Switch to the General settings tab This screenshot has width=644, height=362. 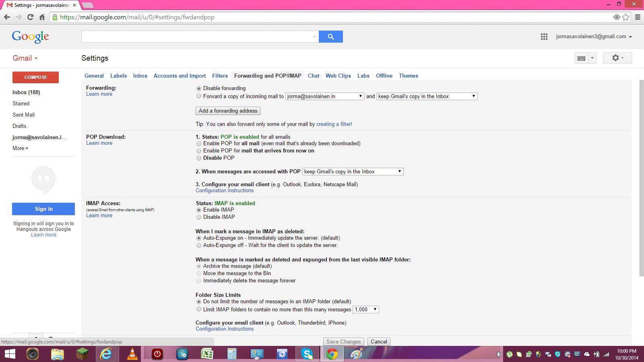(x=94, y=76)
